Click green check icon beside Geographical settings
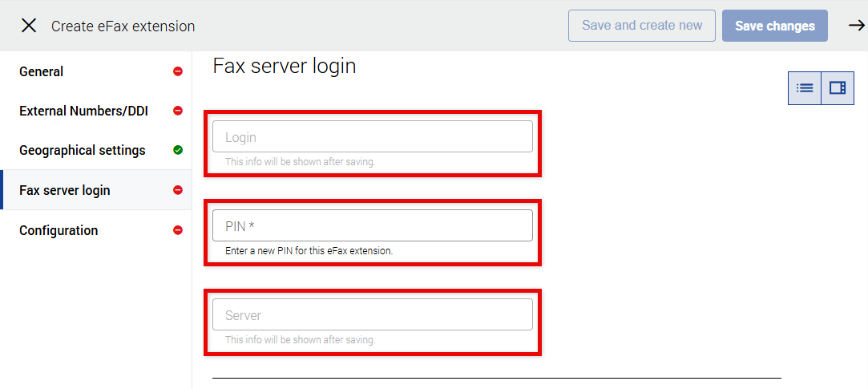The width and height of the screenshot is (868, 389). pos(178,150)
